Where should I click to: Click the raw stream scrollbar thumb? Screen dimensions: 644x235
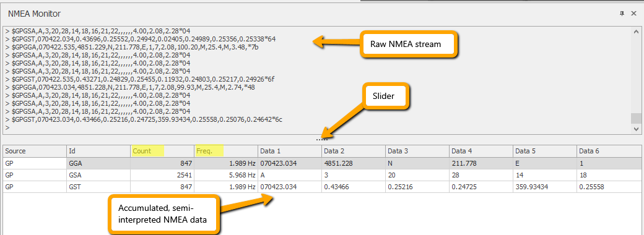[x=636, y=118]
